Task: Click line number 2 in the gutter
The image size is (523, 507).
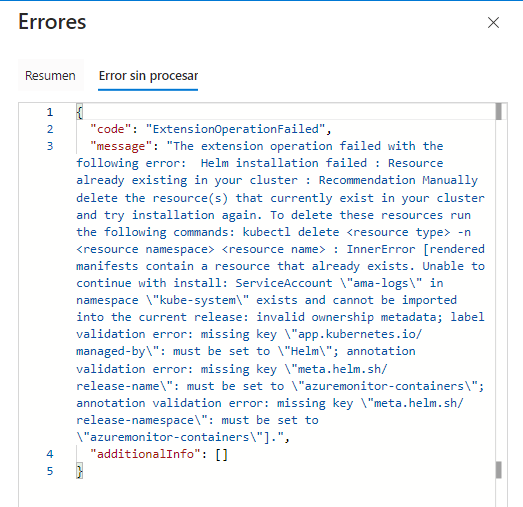Action: (x=50, y=129)
